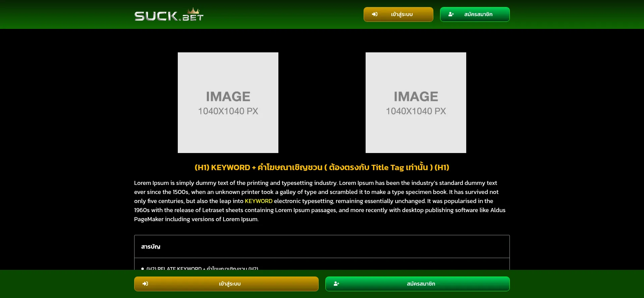Click the (H1) KEYWORD heading text

pos(322,167)
